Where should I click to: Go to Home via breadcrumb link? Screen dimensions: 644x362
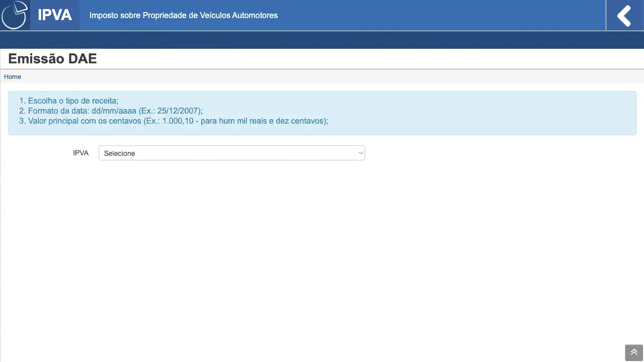[13, 77]
